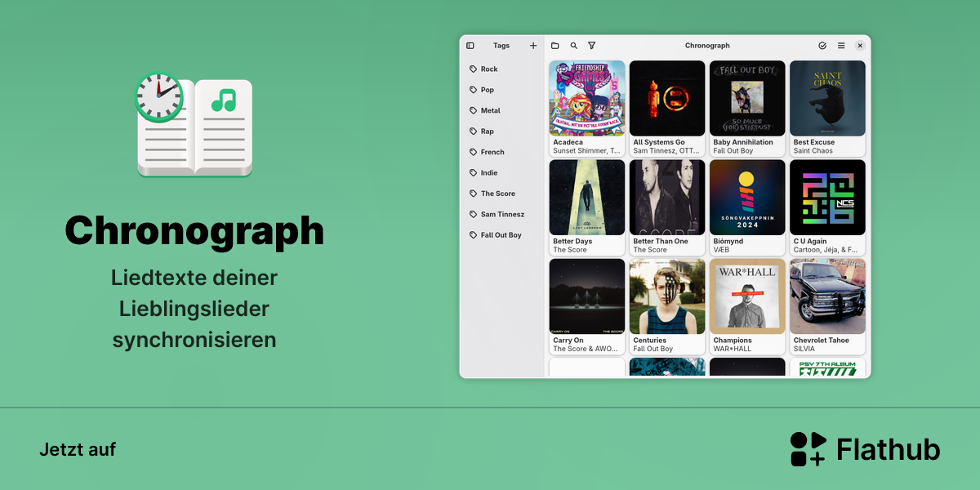Select the Centuries song card
This screenshot has width=980, height=490.
[x=667, y=306]
